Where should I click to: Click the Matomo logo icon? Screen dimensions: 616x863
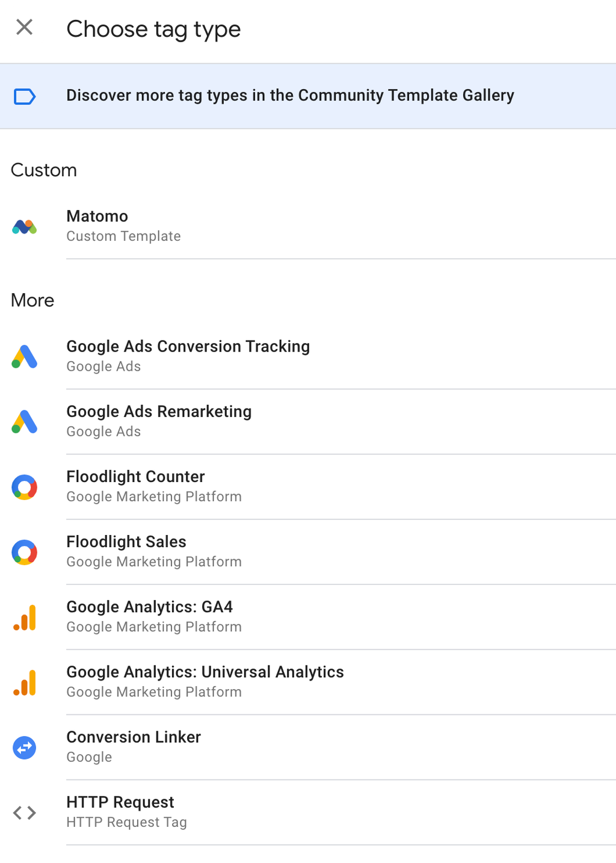click(25, 227)
